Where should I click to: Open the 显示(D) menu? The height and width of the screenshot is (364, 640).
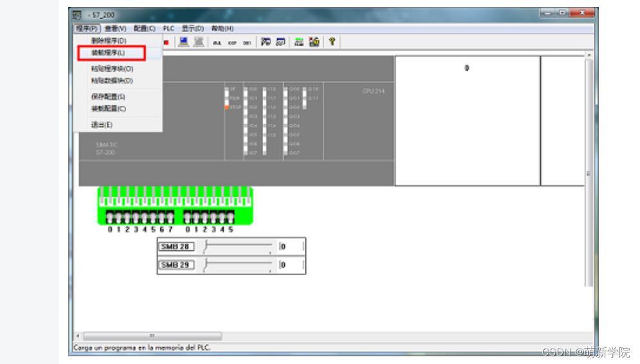pyautogui.click(x=193, y=28)
